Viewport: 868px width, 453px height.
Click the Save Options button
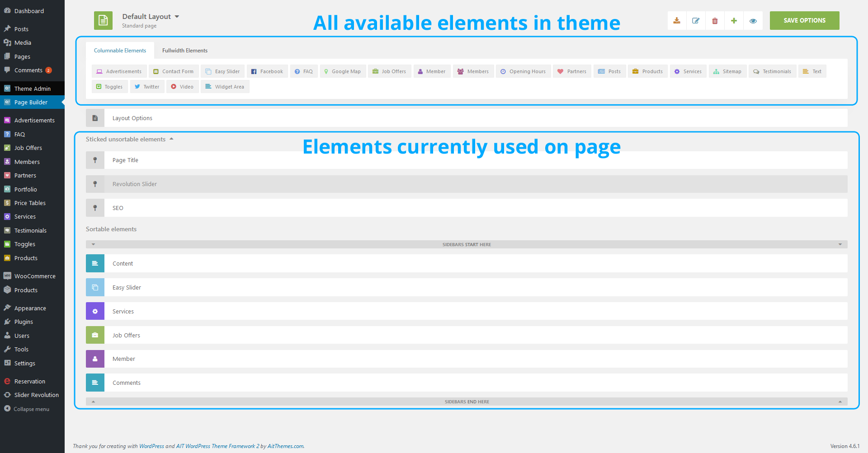coord(804,20)
